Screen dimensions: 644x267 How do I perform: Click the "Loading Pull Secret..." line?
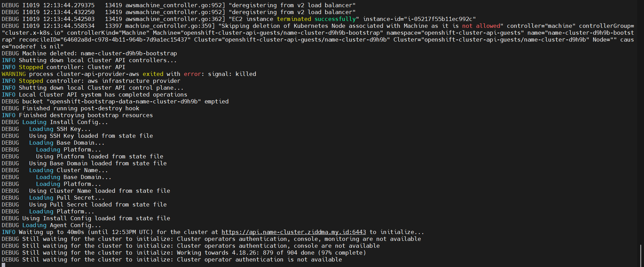[x=67, y=198]
